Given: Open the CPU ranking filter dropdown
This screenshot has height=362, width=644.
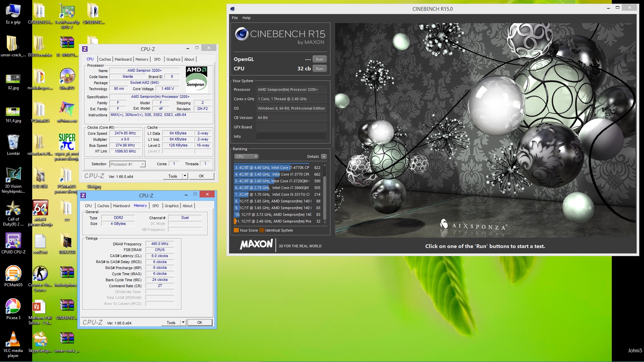Looking at the screenshot, I should tap(246, 157).
